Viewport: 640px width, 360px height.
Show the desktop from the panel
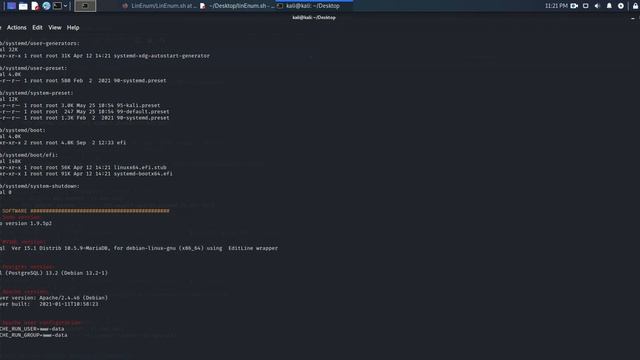coord(11,6)
